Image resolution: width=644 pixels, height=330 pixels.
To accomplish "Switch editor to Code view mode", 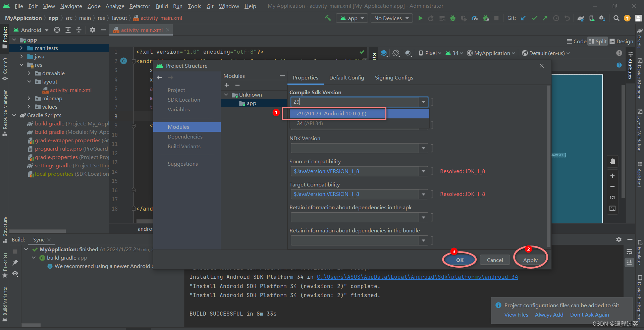I will point(577,41).
